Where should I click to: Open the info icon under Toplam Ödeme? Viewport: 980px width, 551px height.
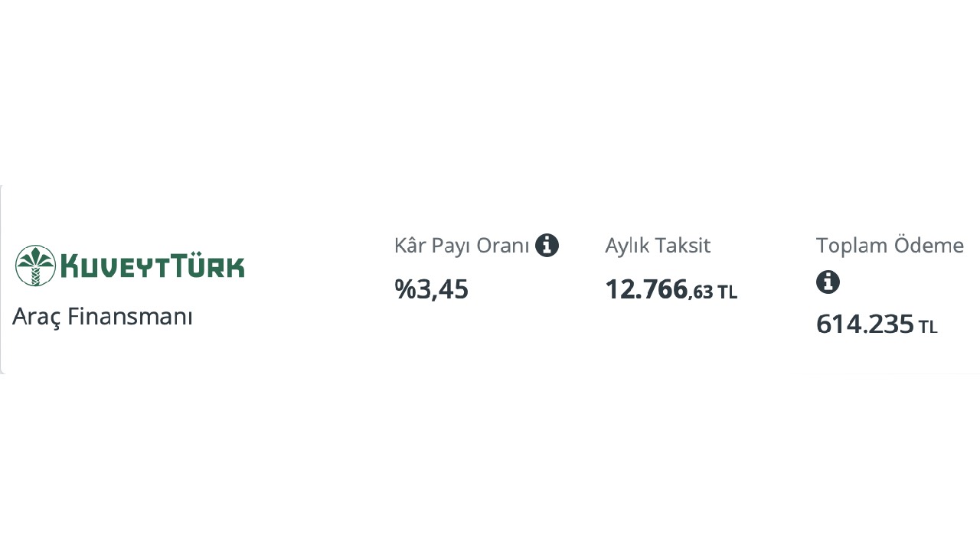828,282
